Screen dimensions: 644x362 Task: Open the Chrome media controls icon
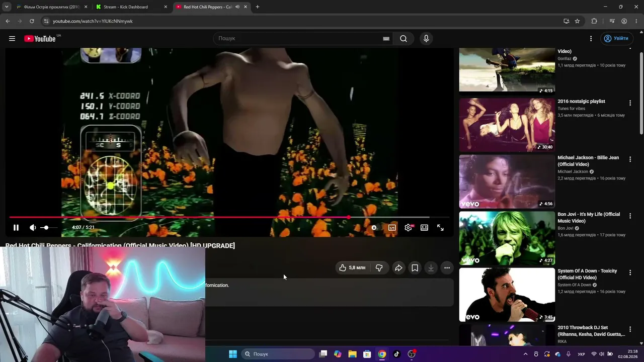612,21
